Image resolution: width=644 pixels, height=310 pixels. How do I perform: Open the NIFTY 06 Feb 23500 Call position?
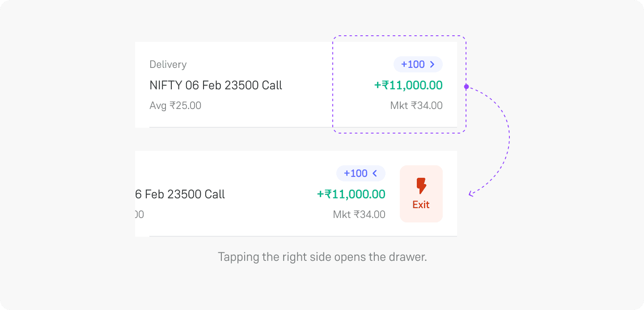pos(216,85)
